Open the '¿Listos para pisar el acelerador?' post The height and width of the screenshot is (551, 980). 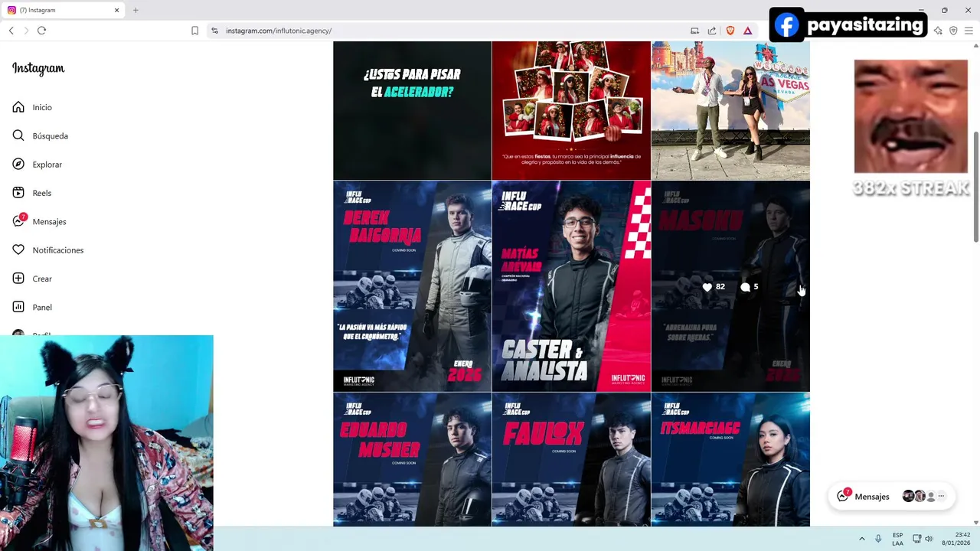point(412,110)
